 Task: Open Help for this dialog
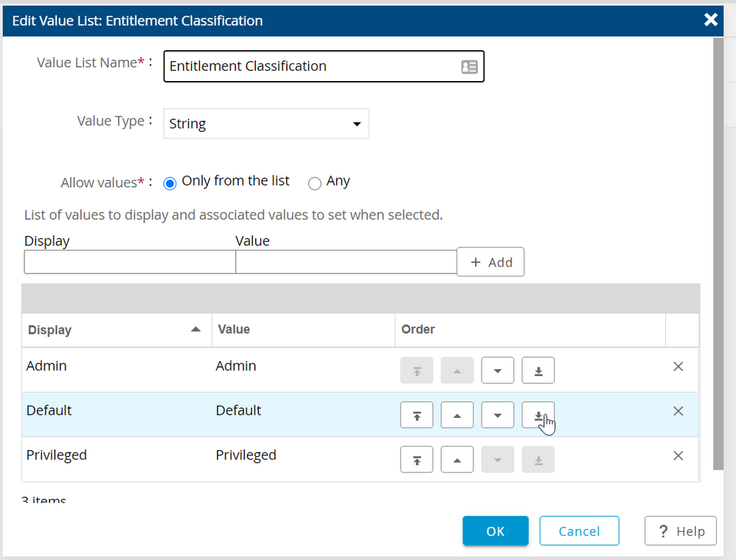pyautogui.click(x=680, y=531)
